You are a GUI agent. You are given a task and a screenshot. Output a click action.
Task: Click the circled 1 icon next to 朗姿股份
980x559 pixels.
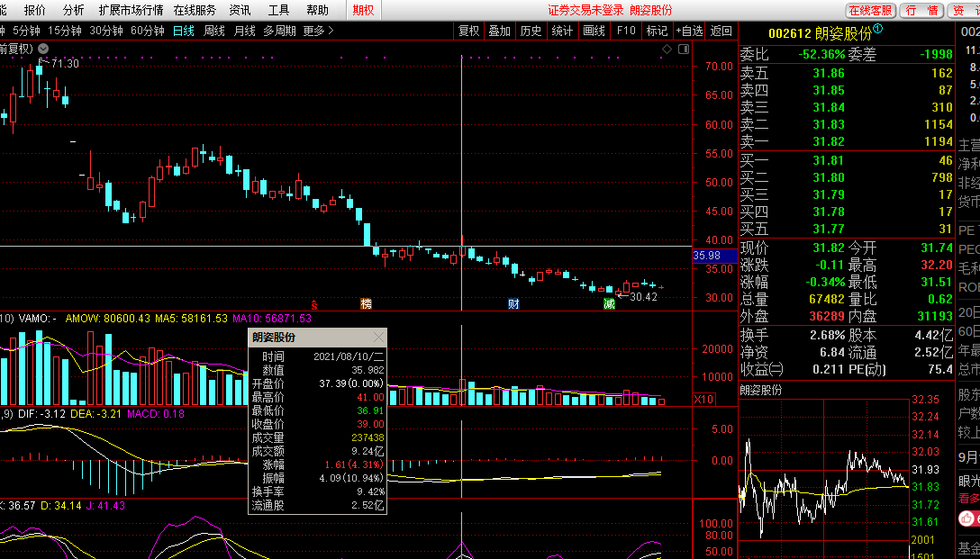coord(877,30)
